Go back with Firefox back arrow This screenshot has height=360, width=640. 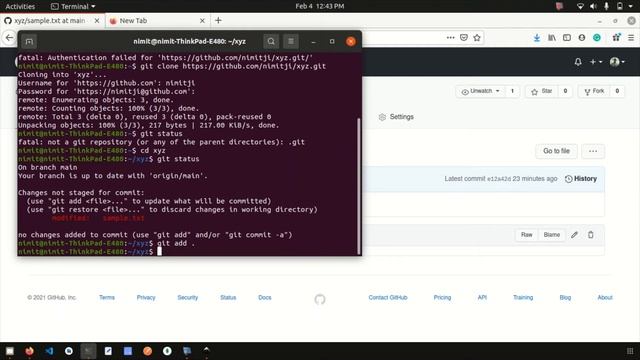point(9,38)
